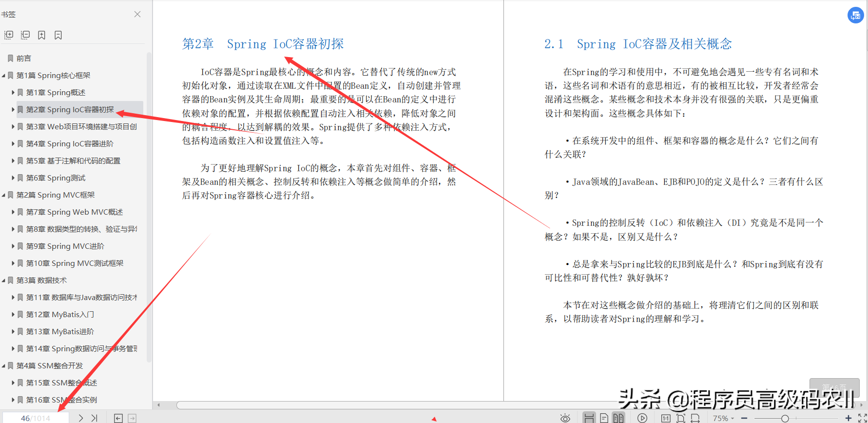The height and width of the screenshot is (423, 868).
Task: Click the fit page icon
Action: tap(681, 418)
